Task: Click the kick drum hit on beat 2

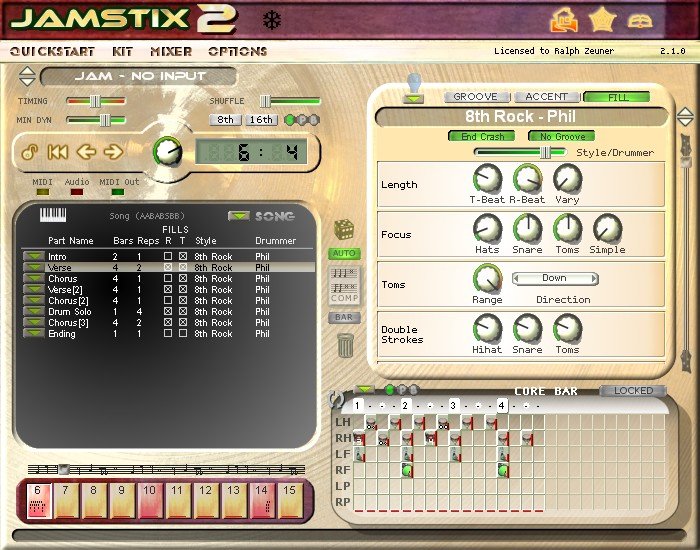Action: pyautogui.click(x=407, y=471)
